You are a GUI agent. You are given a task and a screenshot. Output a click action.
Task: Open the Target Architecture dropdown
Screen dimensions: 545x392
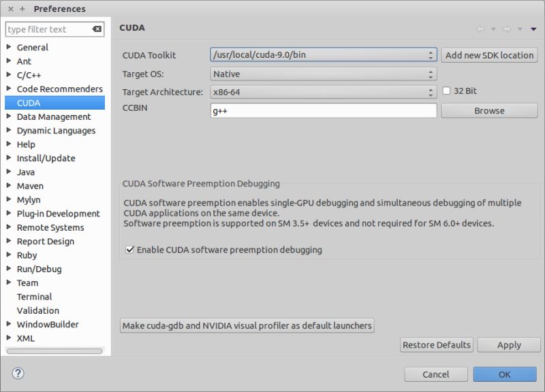(430, 90)
